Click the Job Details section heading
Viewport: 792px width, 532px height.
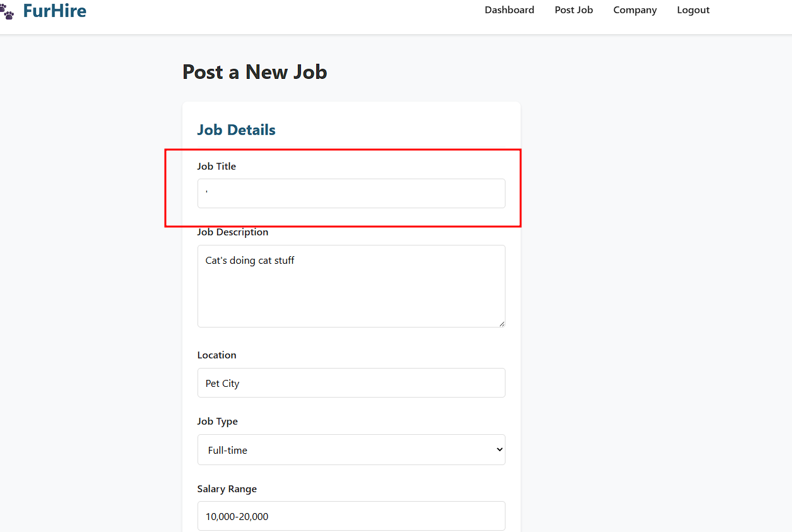(236, 130)
